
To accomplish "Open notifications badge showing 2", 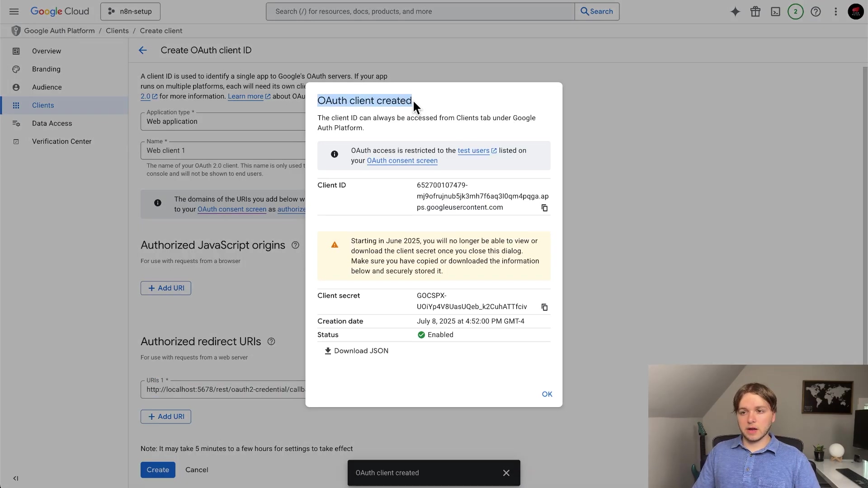I will pyautogui.click(x=796, y=11).
